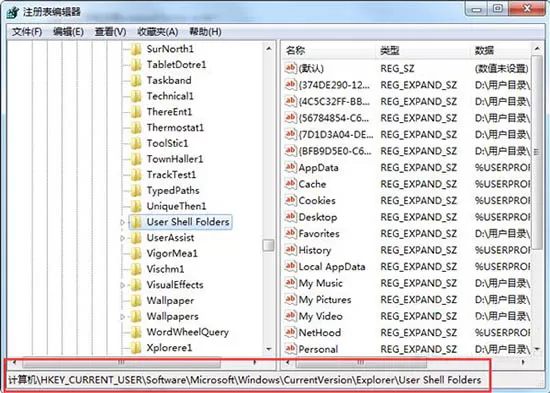
Task: Click the value list horizontal scrollbar thumb
Action: pyautogui.click(x=361, y=362)
